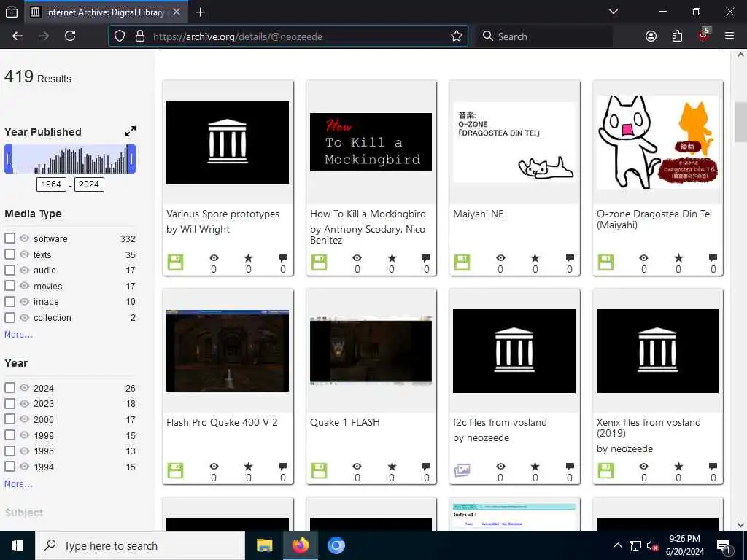Open the Firefox hamburger application menu

[x=729, y=36]
